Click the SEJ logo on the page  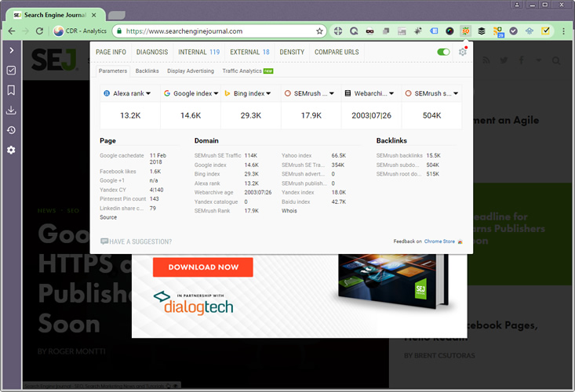(x=54, y=60)
